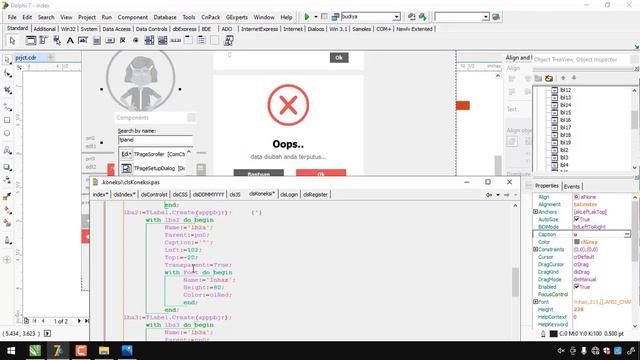This screenshot has height=360, width=640.
Task: Click the Bantuan button in Oops dialog
Action: click(258, 173)
